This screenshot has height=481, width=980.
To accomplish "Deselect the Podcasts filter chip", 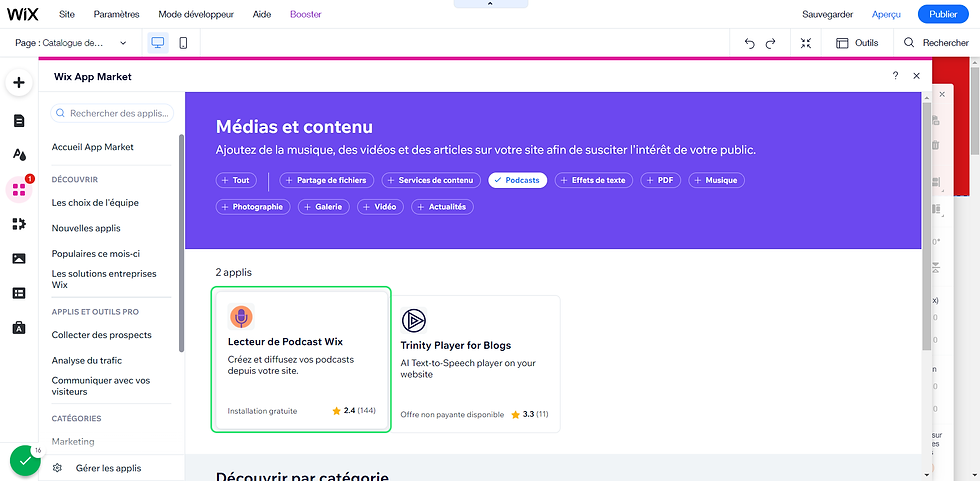I will pyautogui.click(x=518, y=180).
